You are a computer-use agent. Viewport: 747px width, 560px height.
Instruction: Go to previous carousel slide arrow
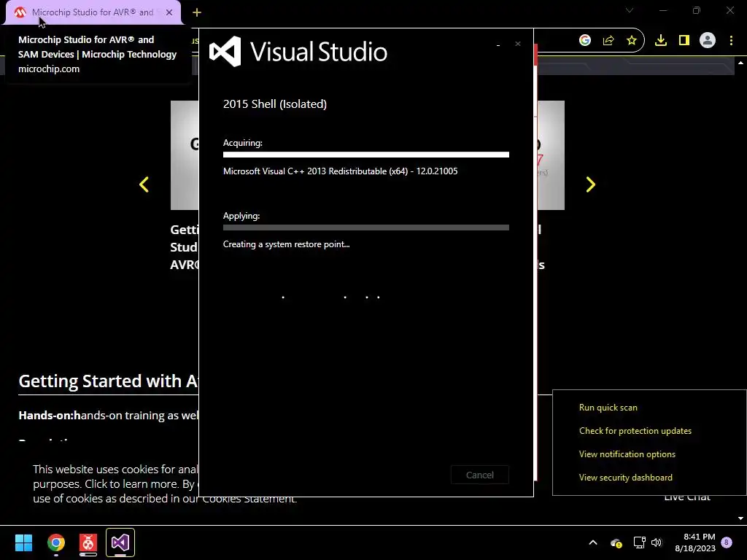[x=144, y=184]
